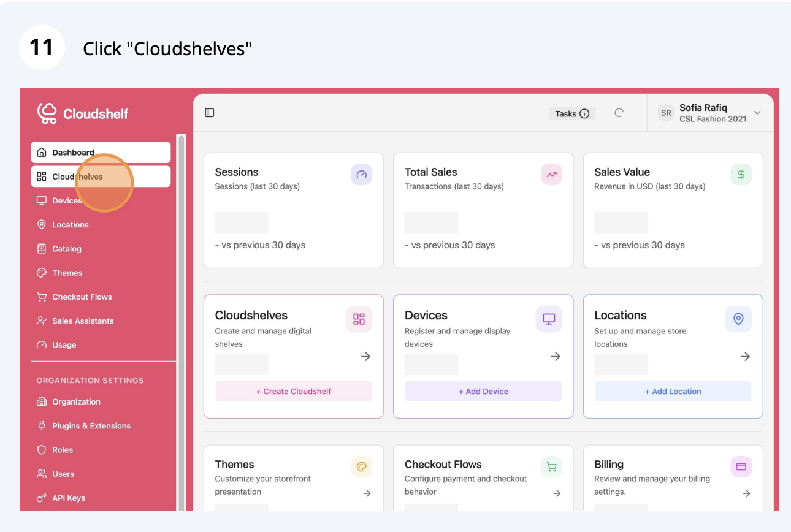Click the Cloudshelf logo

[x=83, y=113]
